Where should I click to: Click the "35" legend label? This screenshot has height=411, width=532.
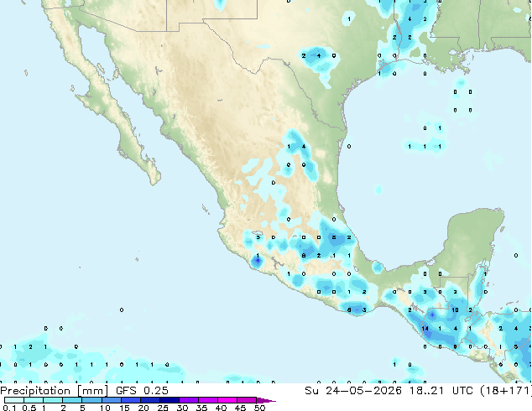(x=201, y=408)
